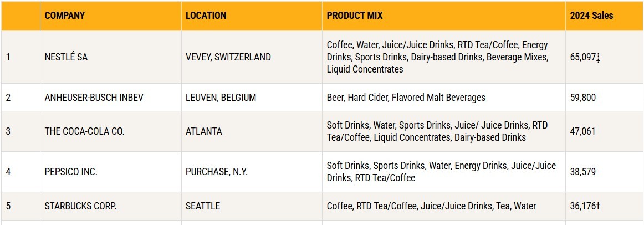Click the COMPANY column header
Screen dimensions: 644x225
pyautogui.click(x=65, y=16)
